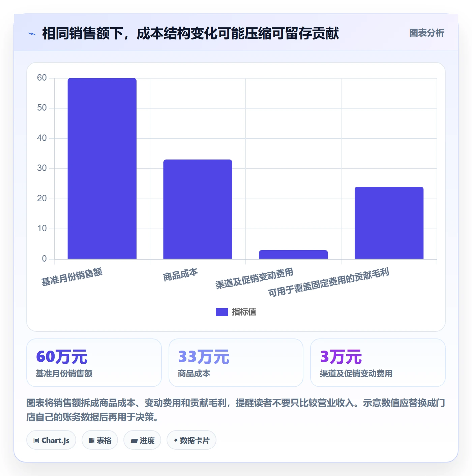Click x-axis label 基准月份销售额
The image size is (472, 476).
(x=72, y=277)
